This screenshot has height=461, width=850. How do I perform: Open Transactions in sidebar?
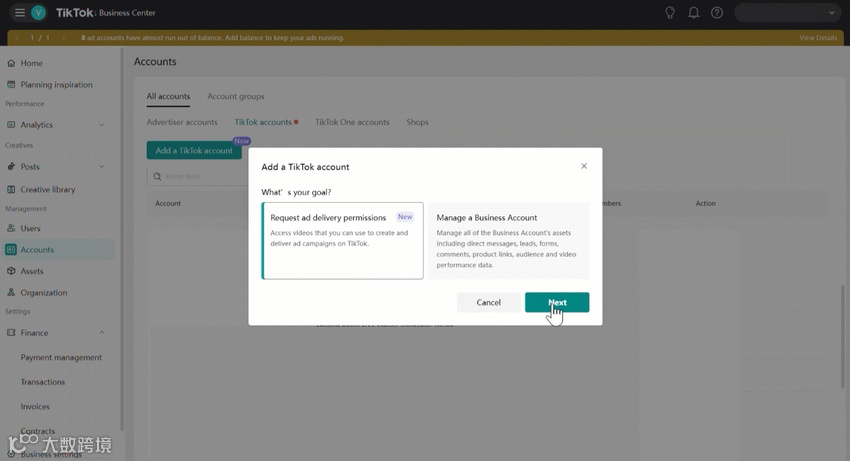pyautogui.click(x=43, y=382)
